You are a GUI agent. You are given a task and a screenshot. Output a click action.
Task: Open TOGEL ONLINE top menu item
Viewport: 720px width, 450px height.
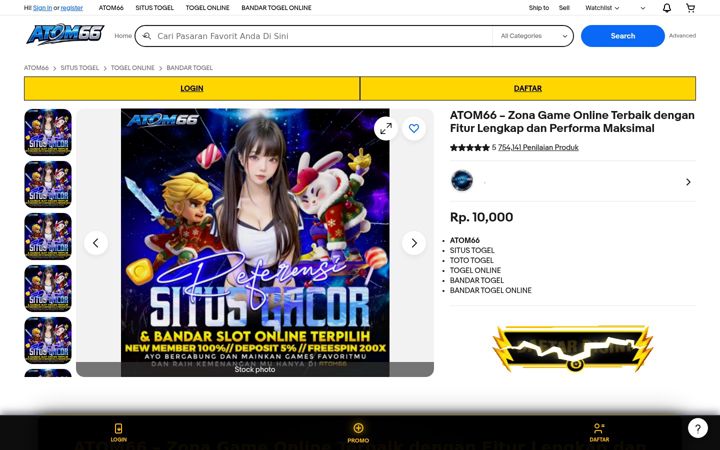pos(208,8)
